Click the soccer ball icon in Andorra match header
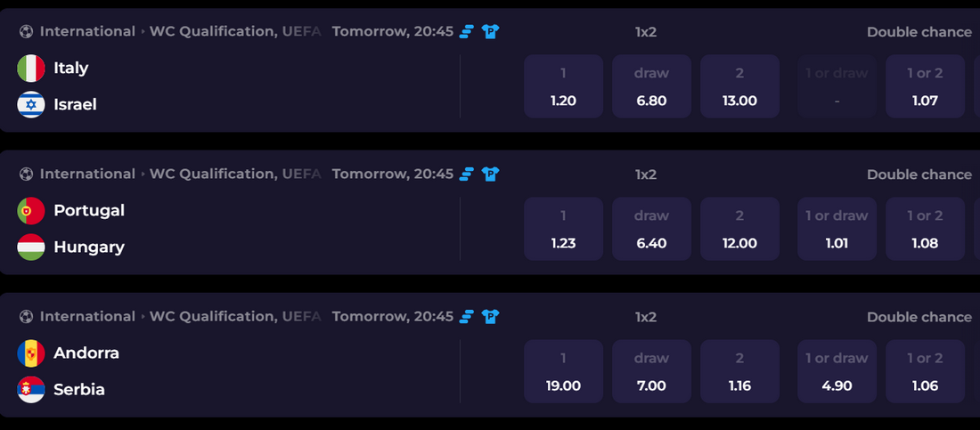 [26, 317]
